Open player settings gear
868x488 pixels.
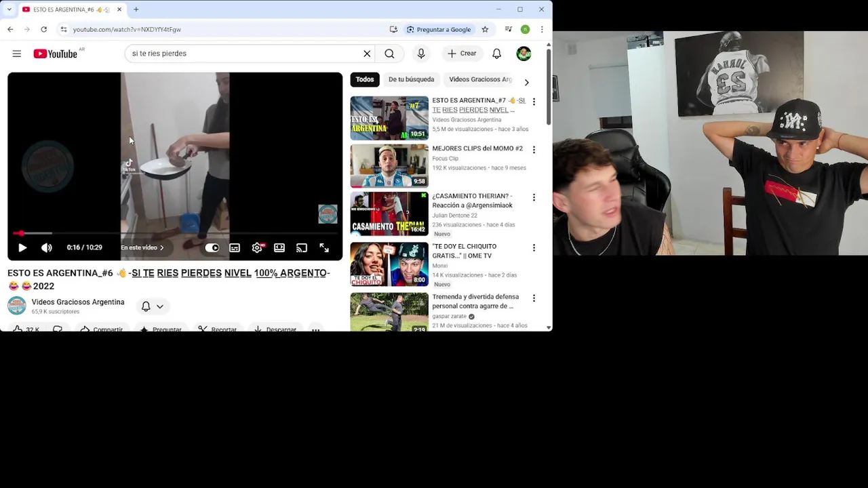tap(257, 248)
